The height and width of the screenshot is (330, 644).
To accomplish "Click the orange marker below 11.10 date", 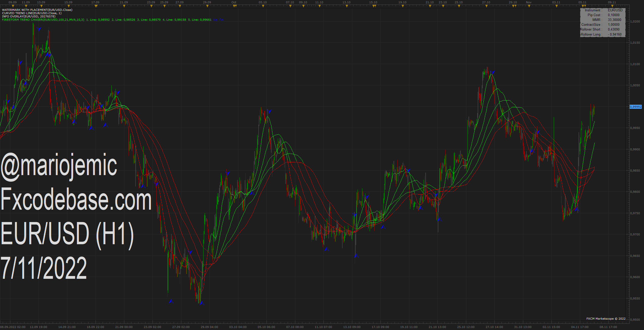I will [319, 6].
